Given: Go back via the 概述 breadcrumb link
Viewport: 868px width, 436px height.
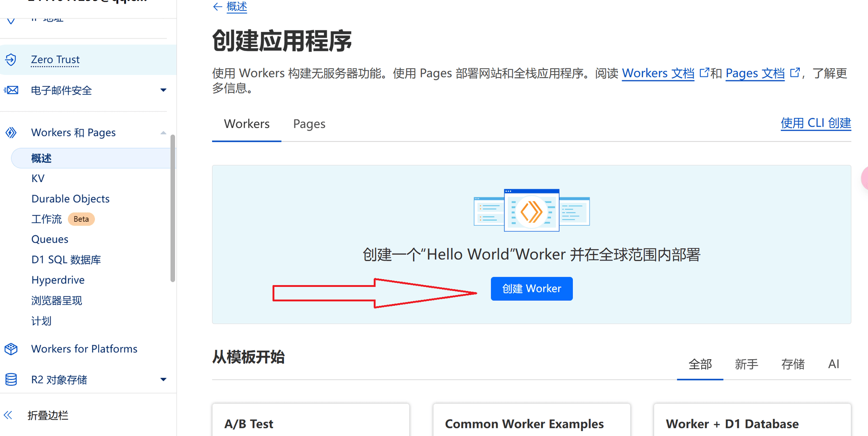Looking at the screenshot, I should point(236,7).
